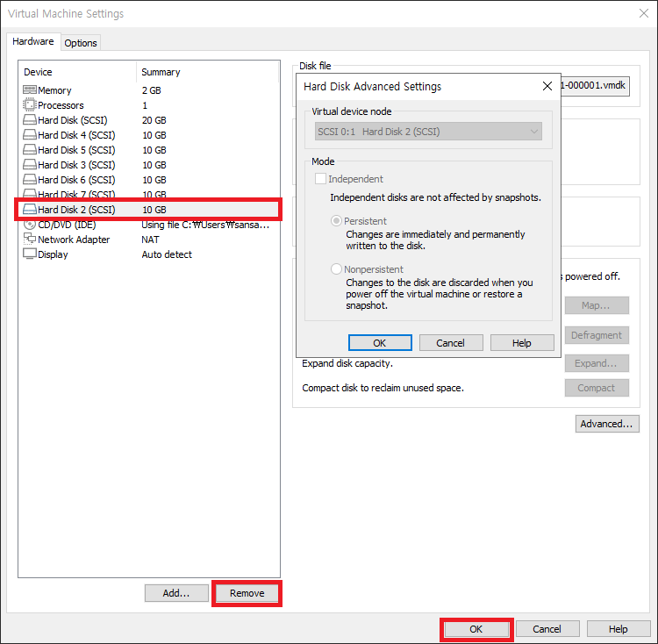The height and width of the screenshot is (644, 658).
Task: Click the Map... disk utility button
Action: point(597,305)
